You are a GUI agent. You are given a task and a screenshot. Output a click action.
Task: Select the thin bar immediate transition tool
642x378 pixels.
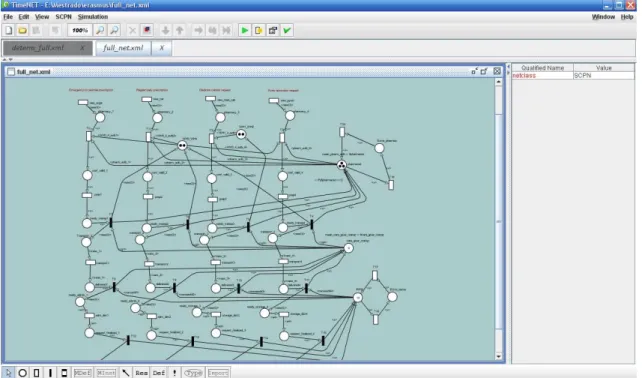click(x=50, y=373)
